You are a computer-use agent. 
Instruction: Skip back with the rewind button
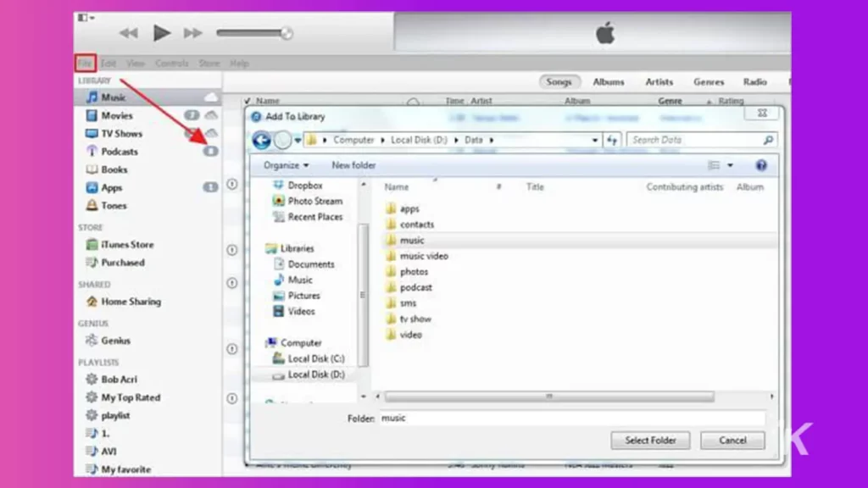pos(129,33)
